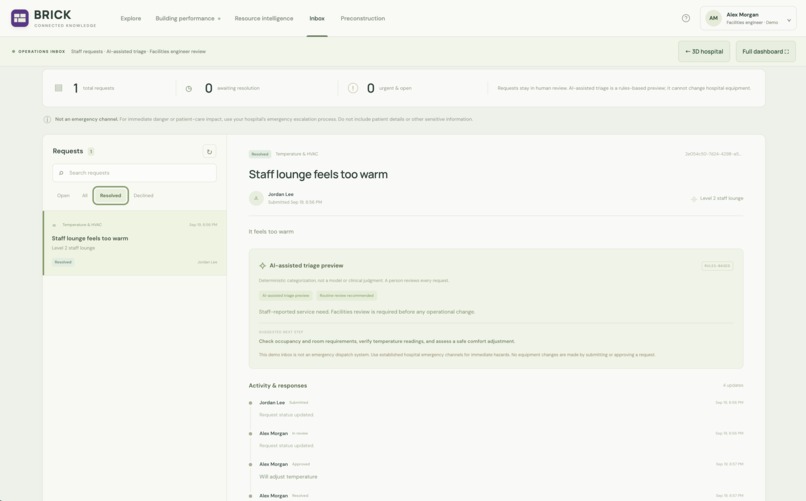
Task: Click the AI-assisted triage preview tag chip
Action: (286, 296)
